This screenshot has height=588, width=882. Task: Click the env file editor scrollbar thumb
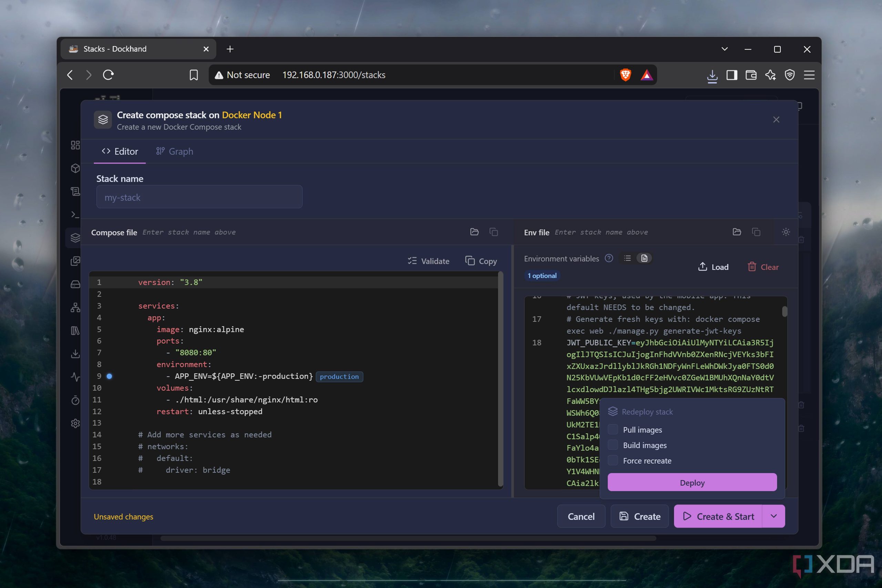(784, 312)
